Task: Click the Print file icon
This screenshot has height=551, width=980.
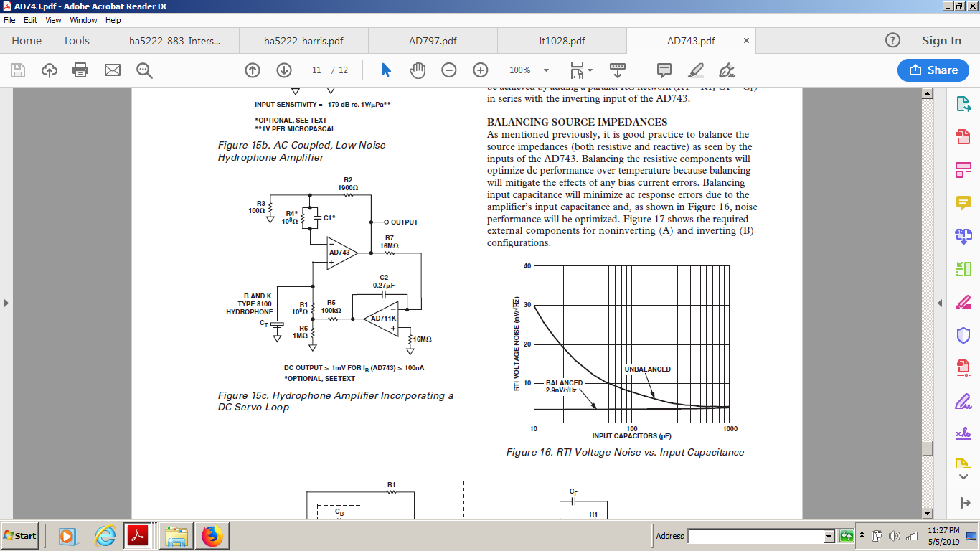Action: (x=80, y=70)
